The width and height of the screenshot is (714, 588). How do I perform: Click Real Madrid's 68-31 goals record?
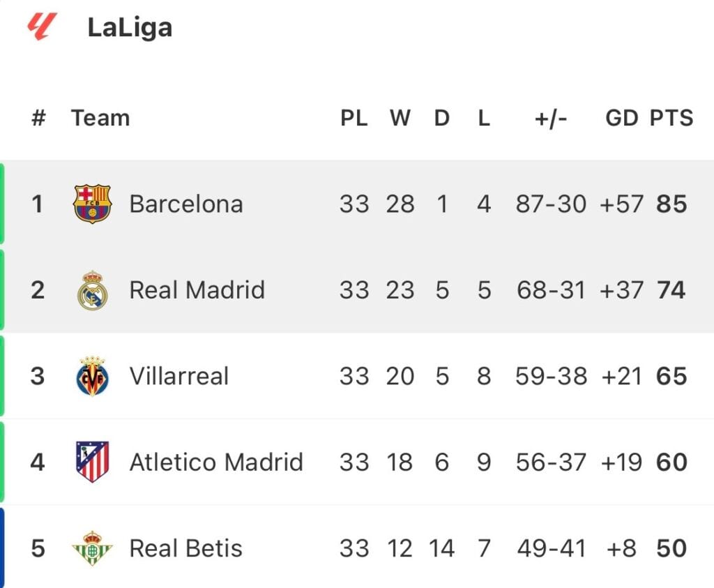coord(551,290)
